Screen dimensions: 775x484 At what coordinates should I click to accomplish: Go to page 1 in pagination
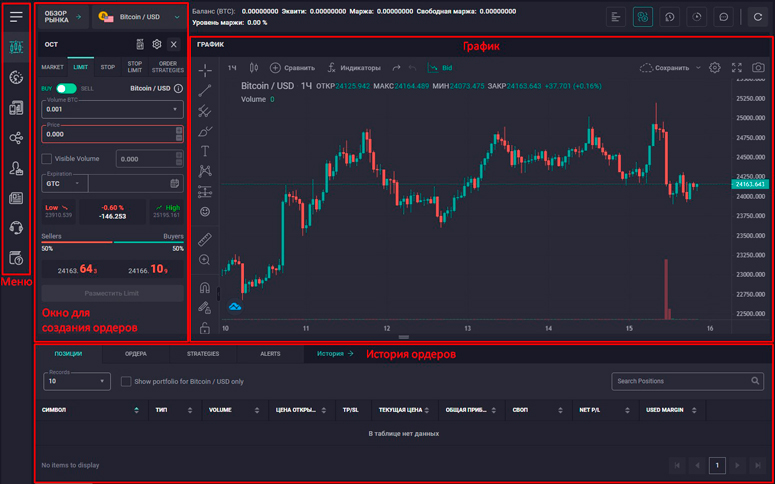717,465
